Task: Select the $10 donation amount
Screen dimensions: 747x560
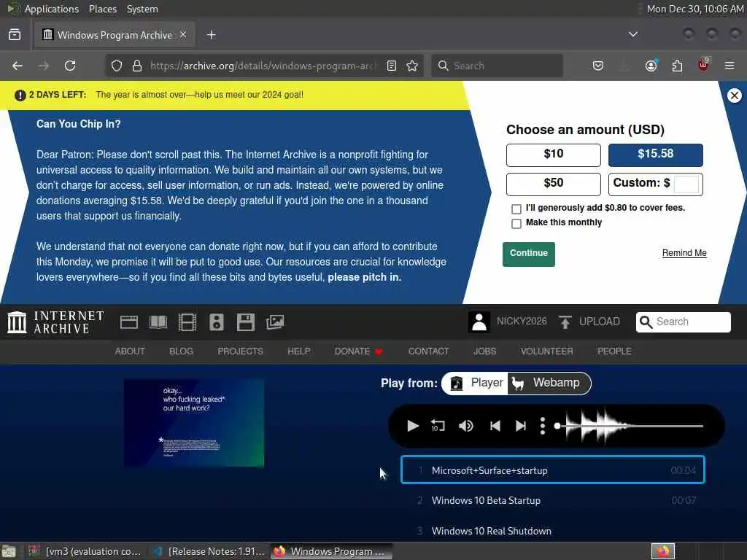Action: pyautogui.click(x=553, y=155)
